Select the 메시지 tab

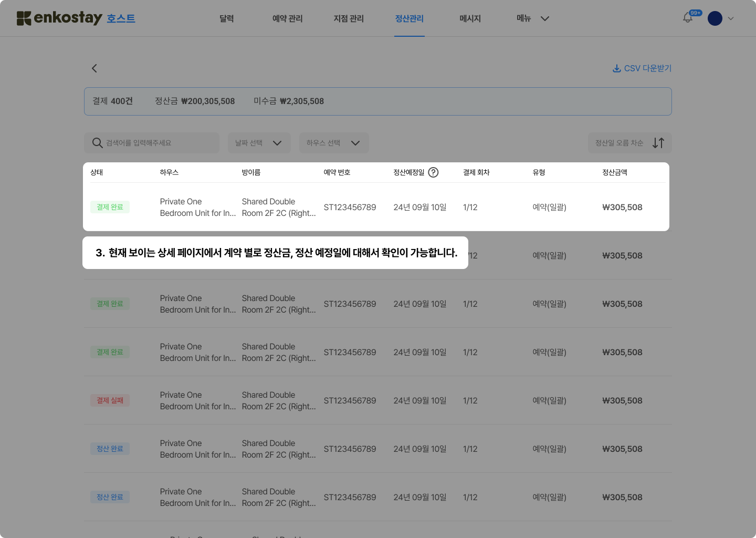click(470, 18)
